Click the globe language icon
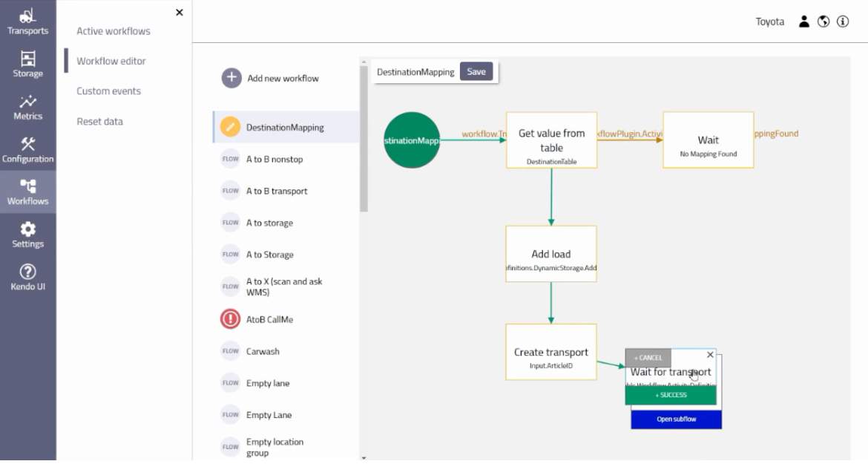This screenshot has width=868, height=464. click(x=823, y=22)
